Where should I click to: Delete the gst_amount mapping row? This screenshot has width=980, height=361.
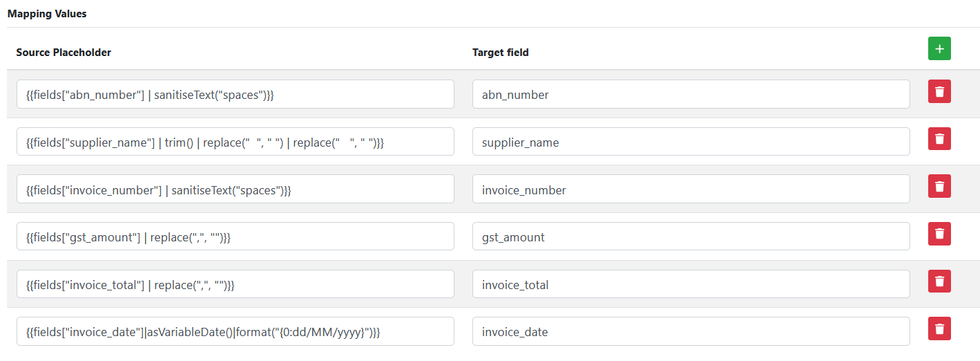click(x=939, y=234)
